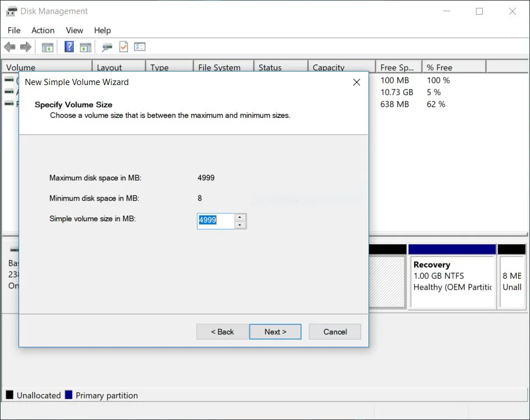Viewport: 530px width, 420px height.
Task: Sort by the Status column header
Action: (281, 67)
